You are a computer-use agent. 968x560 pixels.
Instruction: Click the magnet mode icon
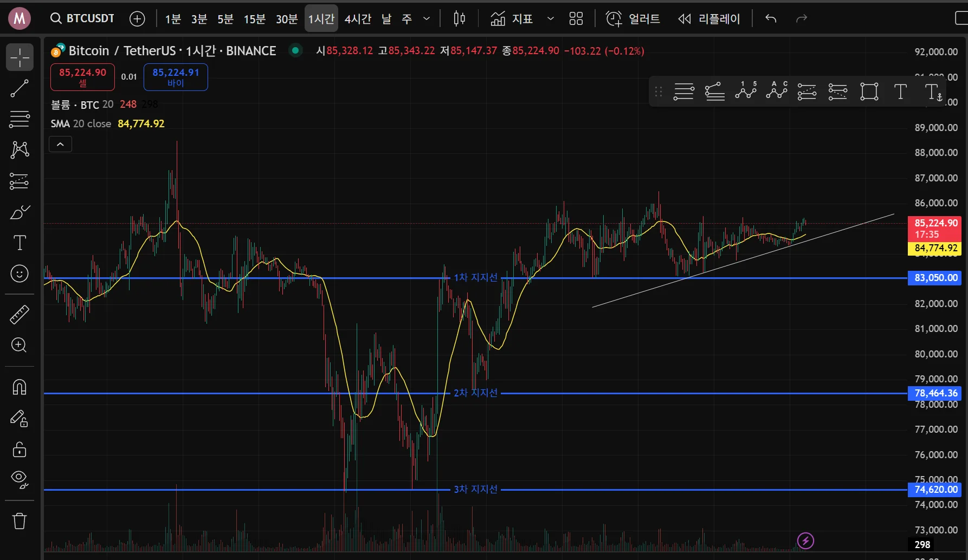[20, 387]
